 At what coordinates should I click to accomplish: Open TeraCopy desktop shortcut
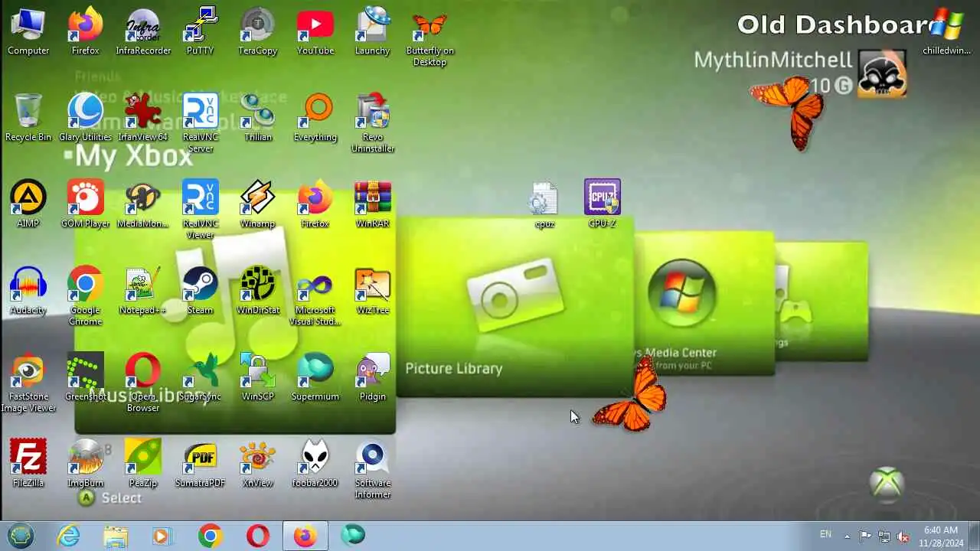257,32
